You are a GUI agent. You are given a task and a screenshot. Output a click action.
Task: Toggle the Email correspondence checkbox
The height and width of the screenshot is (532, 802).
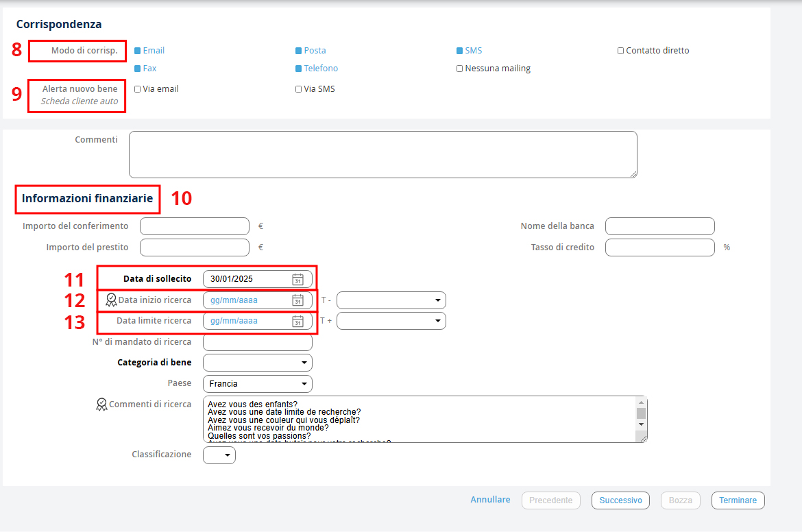pyautogui.click(x=138, y=51)
